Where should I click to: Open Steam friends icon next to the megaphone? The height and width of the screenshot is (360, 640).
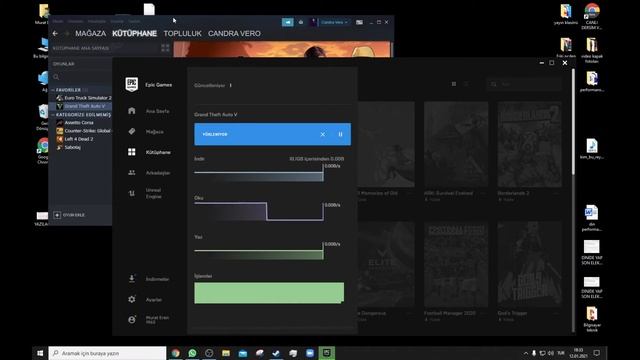301,22
